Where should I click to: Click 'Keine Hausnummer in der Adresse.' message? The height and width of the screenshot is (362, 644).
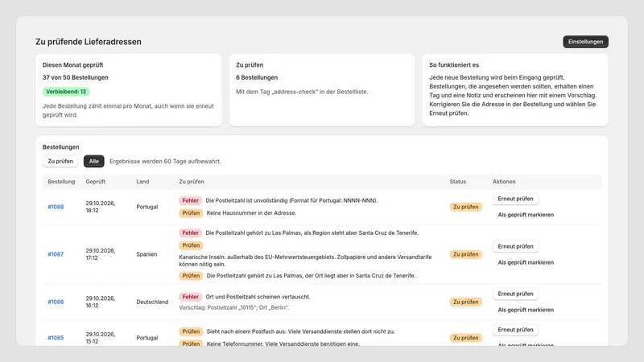(251, 213)
